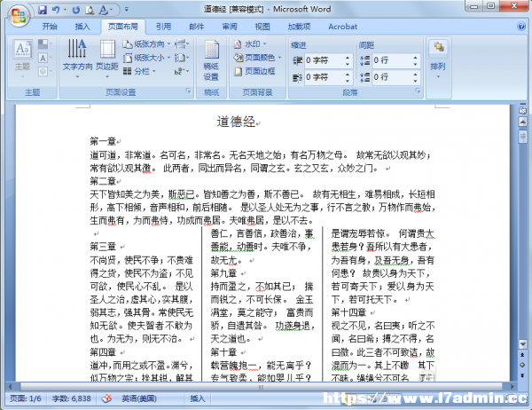Image resolution: width=532 pixels, height=410 pixels.
Task: Click 页面: 1/6 in status bar
Action: pyautogui.click(x=26, y=398)
